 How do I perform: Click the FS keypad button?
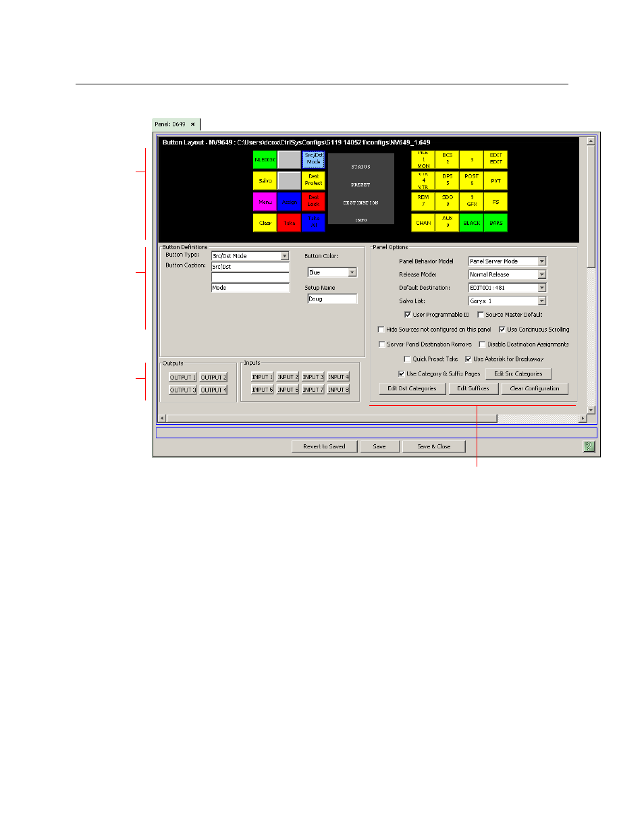[495, 201]
